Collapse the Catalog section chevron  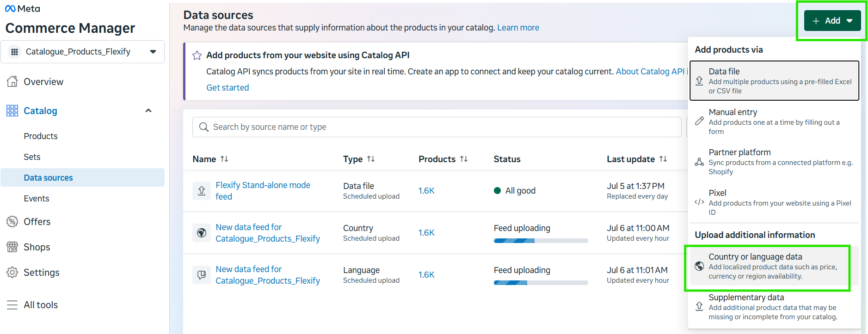(148, 110)
